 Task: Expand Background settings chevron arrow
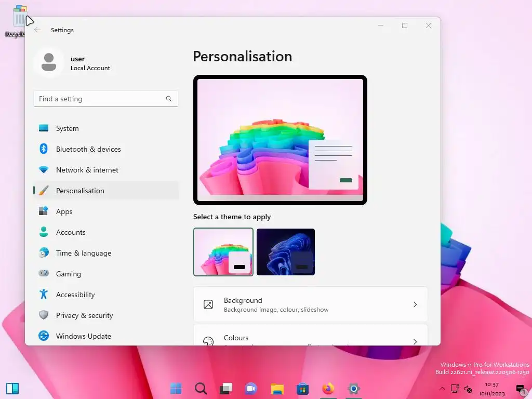coord(415,304)
